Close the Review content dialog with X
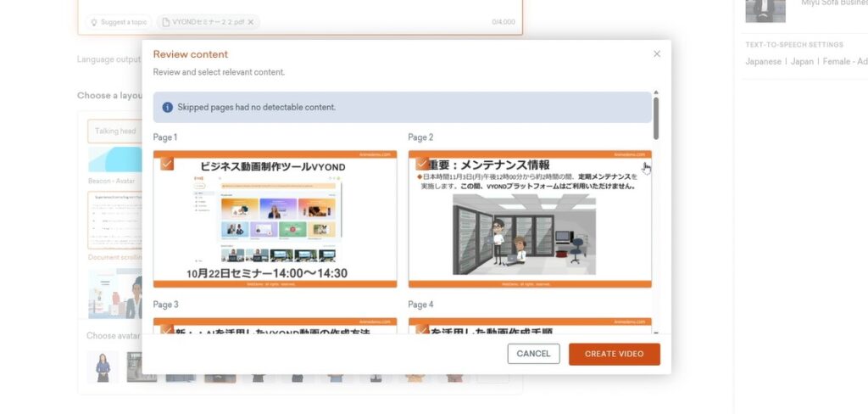Screen dimensions: 868x414 click(x=657, y=54)
